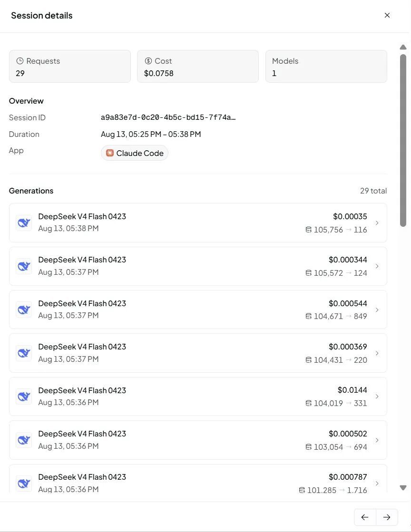Click token icon next to 105,756
Screen dimensions: 411x532
(x=309, y=230)
